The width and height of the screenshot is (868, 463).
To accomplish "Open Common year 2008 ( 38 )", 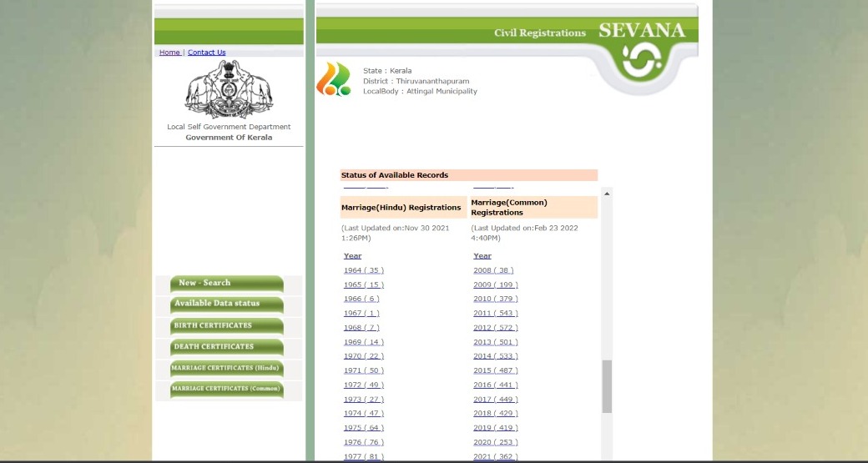I will 493,270.
